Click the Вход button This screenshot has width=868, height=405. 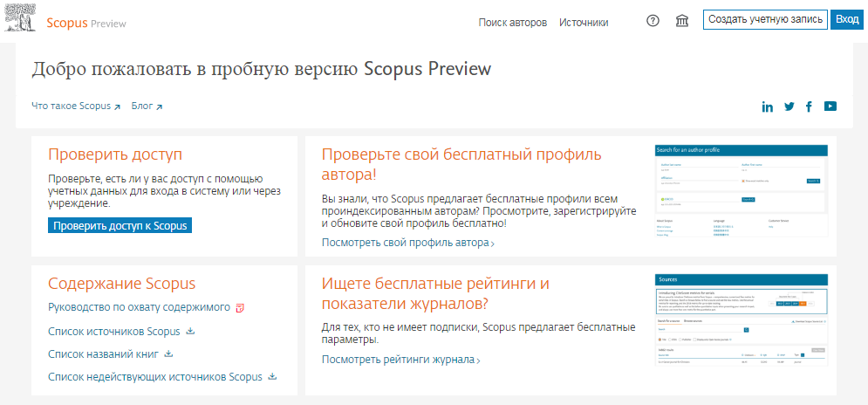(x=847, y=19)
